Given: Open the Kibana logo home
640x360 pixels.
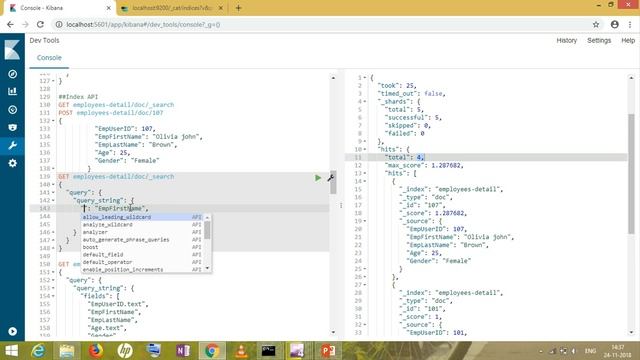Looking at the screenshot, I should tap(12, 50).
